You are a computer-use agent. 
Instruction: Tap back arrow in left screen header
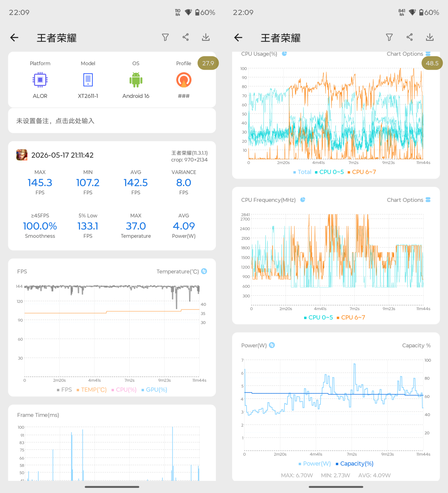pyautogui.click(x=14, y=38)
